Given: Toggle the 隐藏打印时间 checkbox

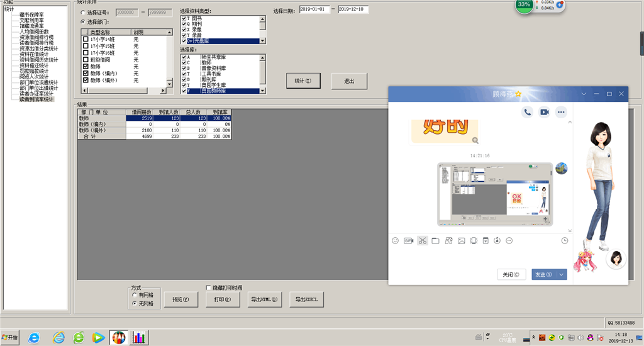Looking at the screenshot, I should 208,287.
